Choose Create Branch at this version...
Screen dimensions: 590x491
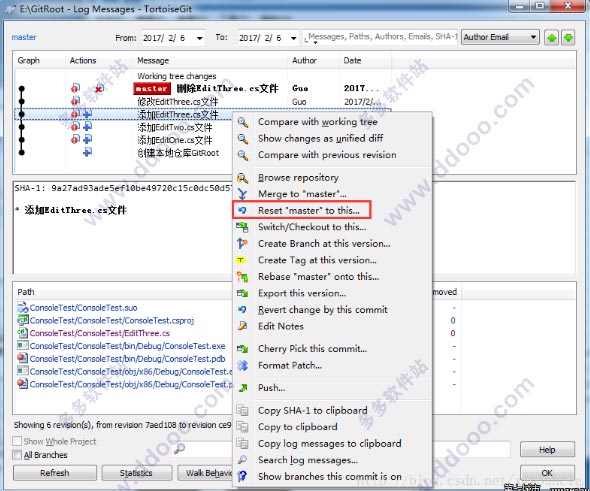324,243
